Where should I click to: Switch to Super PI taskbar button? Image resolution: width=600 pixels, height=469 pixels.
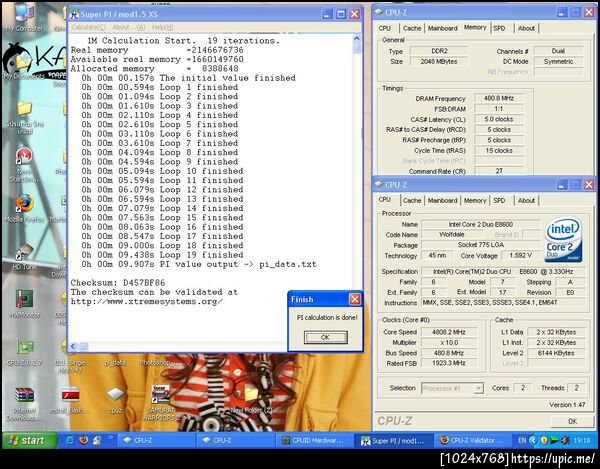(393, 441)
